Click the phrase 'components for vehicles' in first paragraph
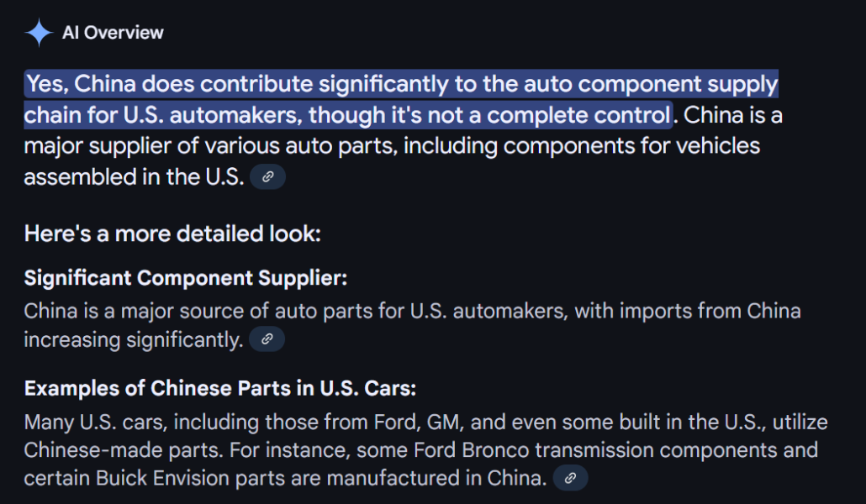This screenshot has height=504, width=866. 631,146
